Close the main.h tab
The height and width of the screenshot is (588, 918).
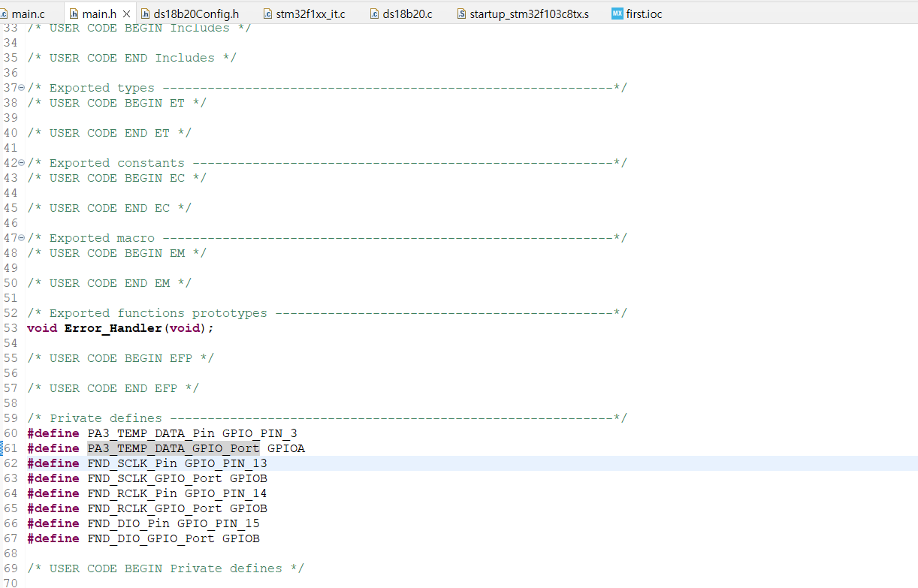[126, 14]
